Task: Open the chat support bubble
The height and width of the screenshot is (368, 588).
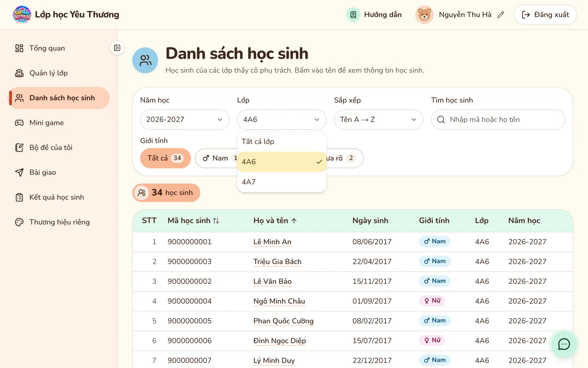Action: click(564, 344)
